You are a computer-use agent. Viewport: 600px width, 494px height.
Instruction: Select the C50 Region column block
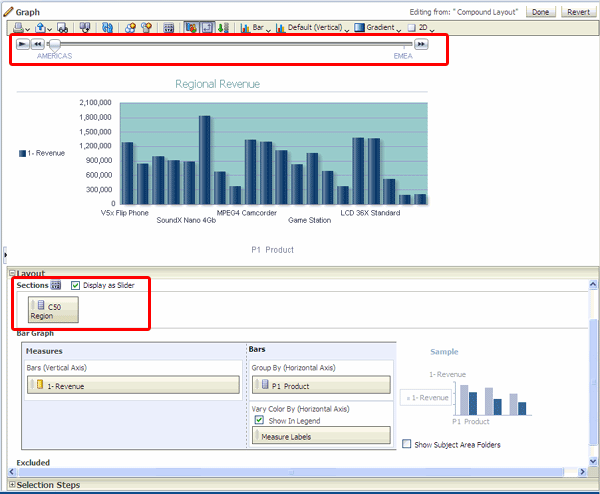click(53, 310)
